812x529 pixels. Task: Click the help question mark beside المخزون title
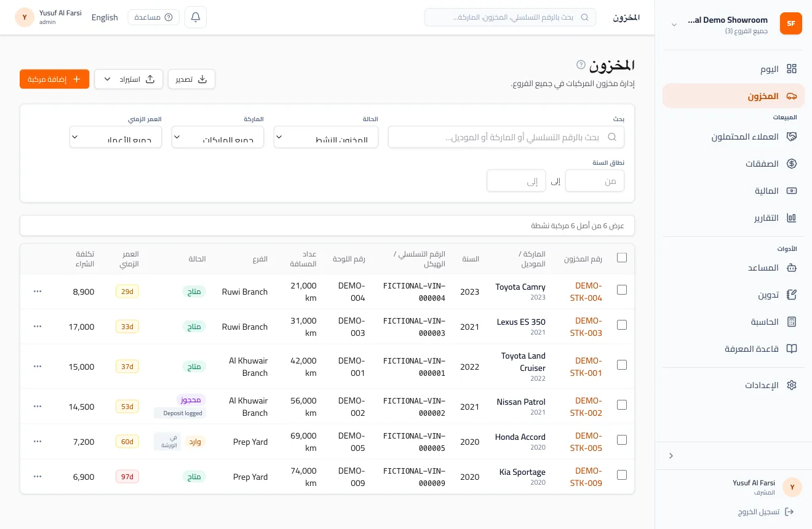click(581, 65)
